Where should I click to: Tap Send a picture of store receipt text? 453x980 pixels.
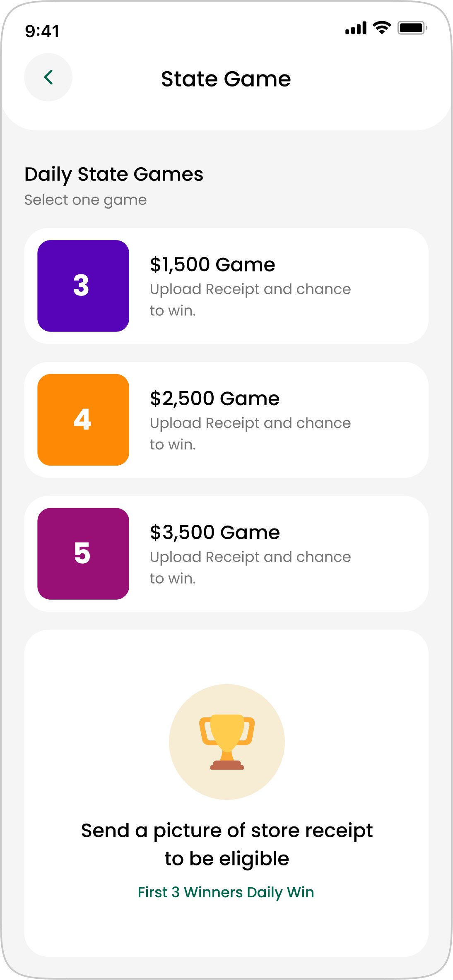[227, 845]
